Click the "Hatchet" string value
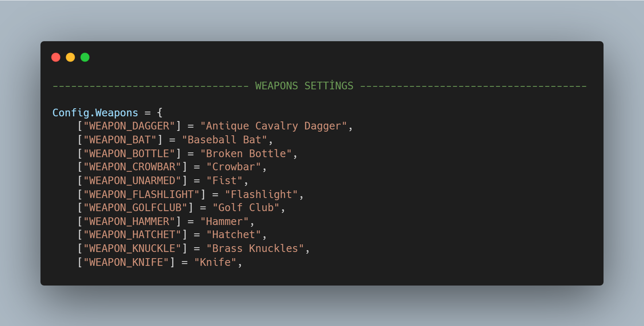 pos(233,235)
